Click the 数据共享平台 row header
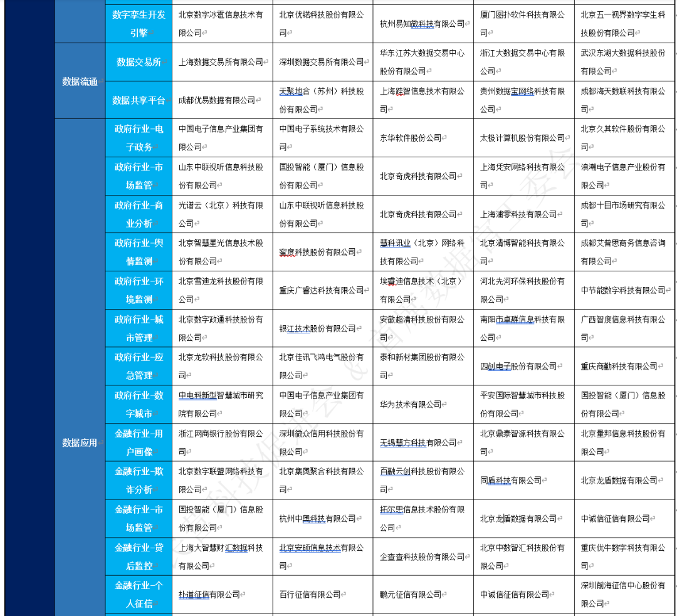This screenshot has width=677, height=616. click(137, 99)
